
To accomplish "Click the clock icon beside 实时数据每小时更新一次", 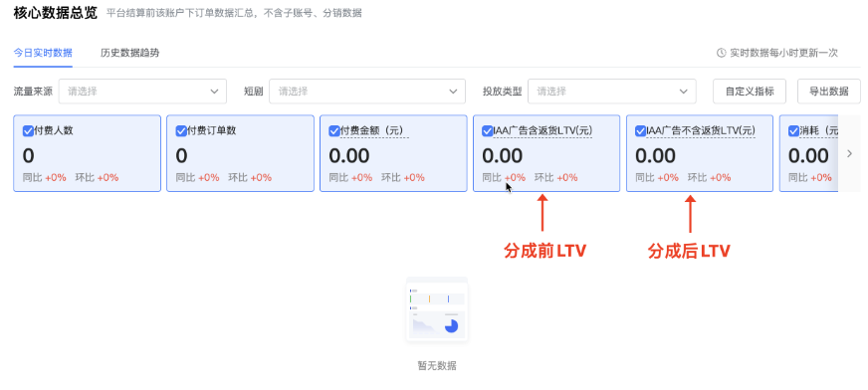I will tap(722, 53).
